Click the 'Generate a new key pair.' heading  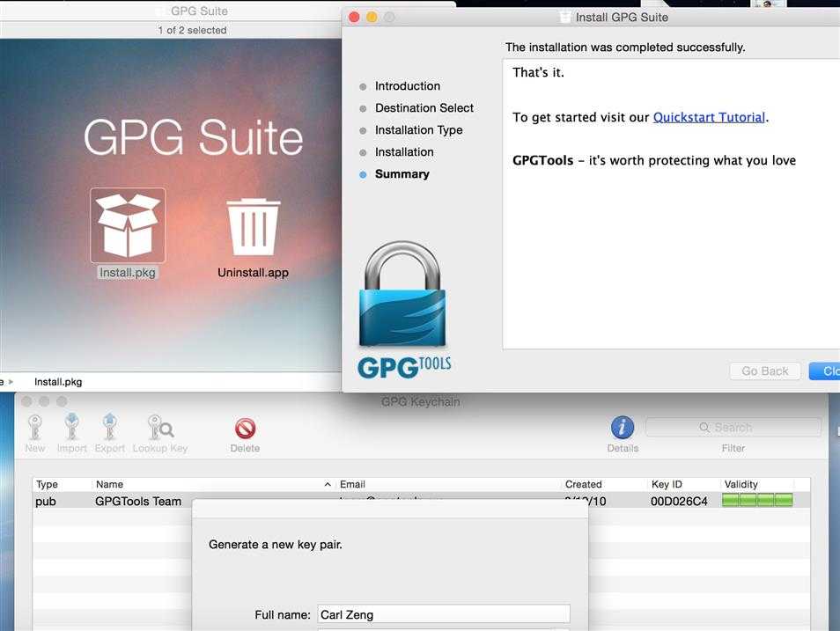276,544
